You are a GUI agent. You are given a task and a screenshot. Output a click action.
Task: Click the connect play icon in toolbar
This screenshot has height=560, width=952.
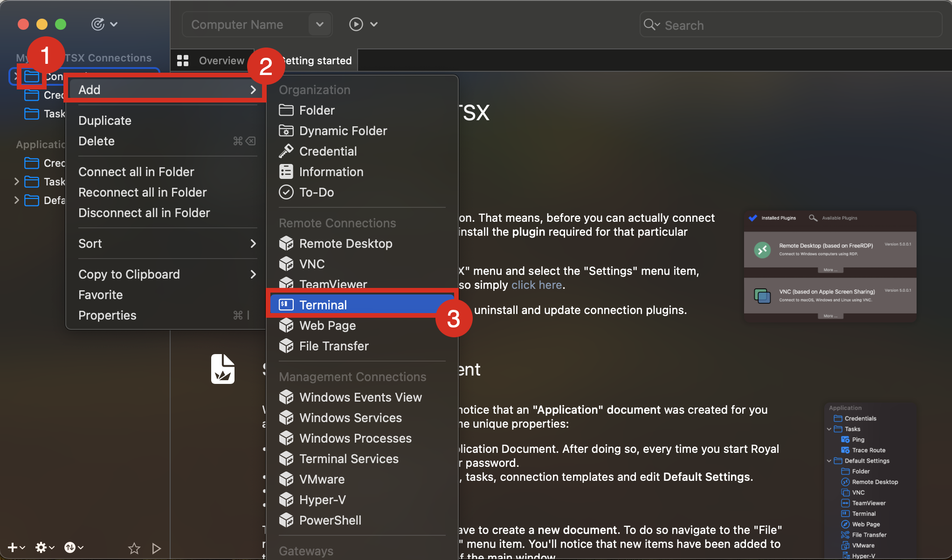point(356,24)
